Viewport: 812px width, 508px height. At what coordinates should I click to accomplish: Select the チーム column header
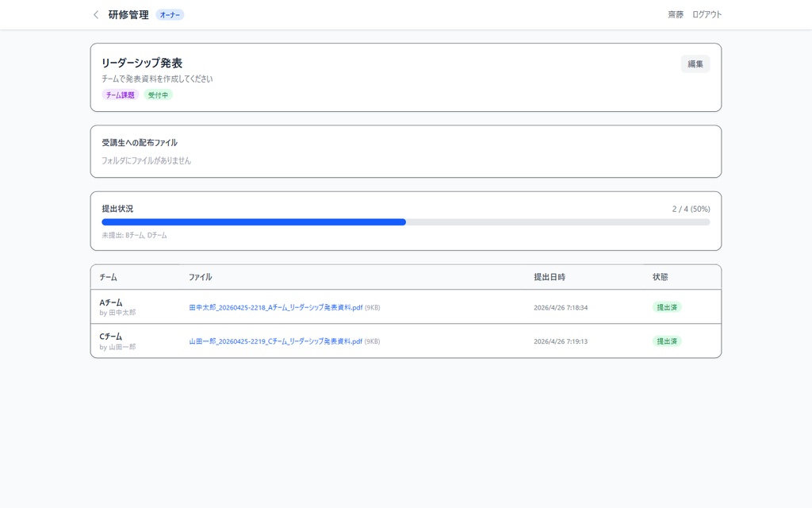[x=107, y=277]
